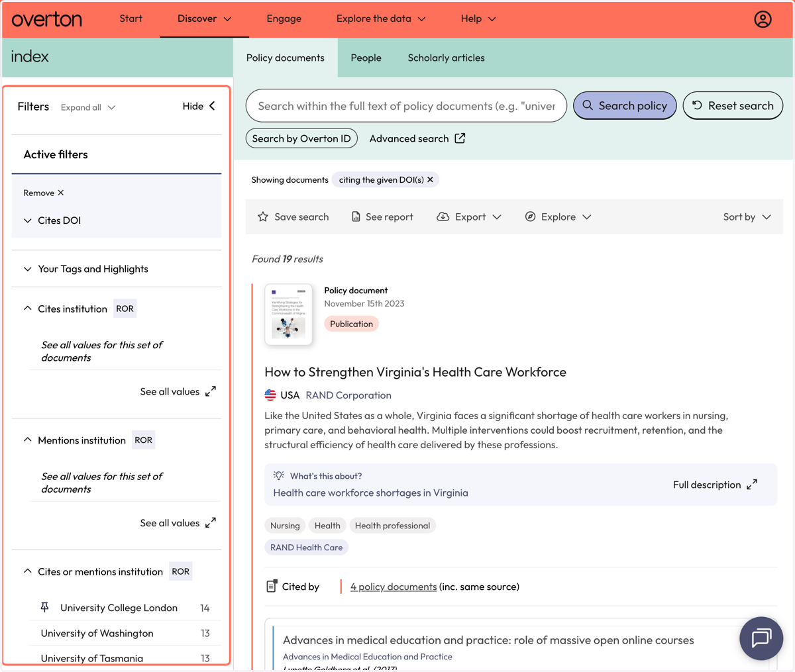Open the user account profile icon

pyautogui.click(x=763, y=19)
